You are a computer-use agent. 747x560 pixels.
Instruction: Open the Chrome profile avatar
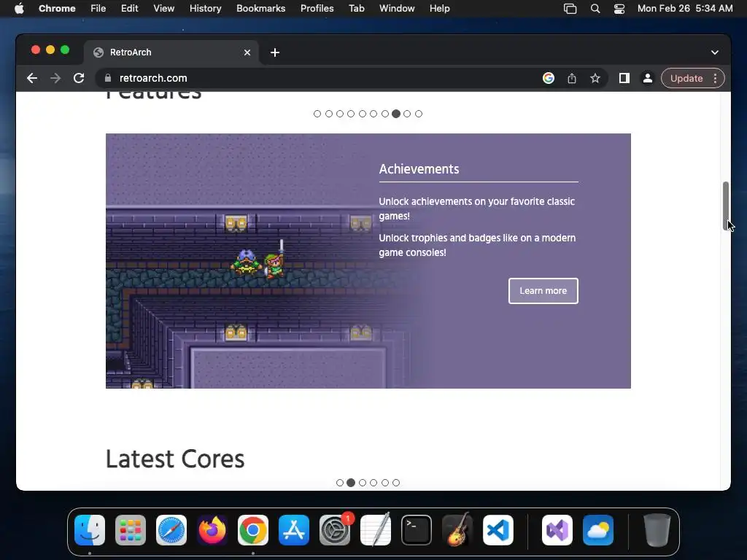coord(648,78)
